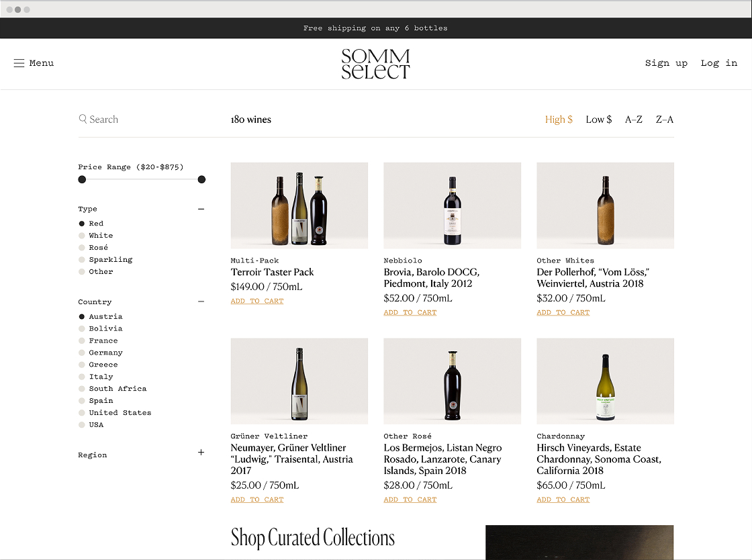Screen dimensions: 752x560
Task: Toggle the Spain country filter
Action: (x=96, y=400)
